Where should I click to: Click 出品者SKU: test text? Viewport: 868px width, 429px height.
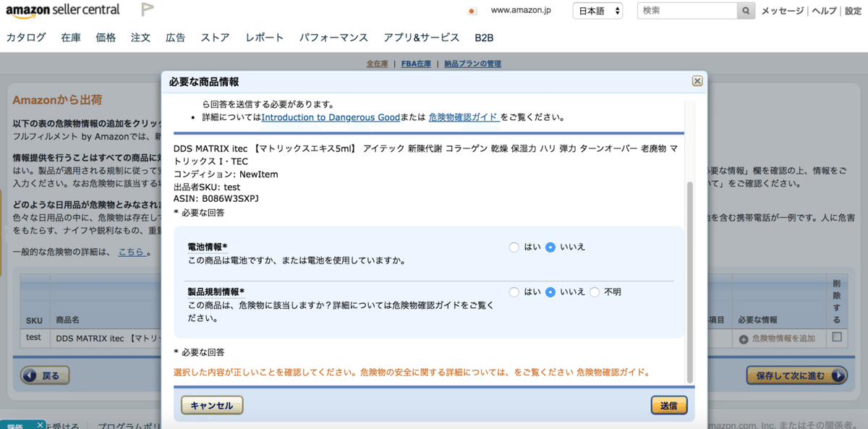[x=207, y=186]
